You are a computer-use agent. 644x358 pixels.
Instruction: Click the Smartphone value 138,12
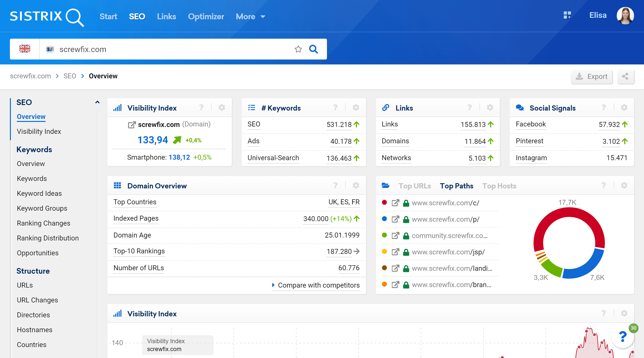click(179, 157)
